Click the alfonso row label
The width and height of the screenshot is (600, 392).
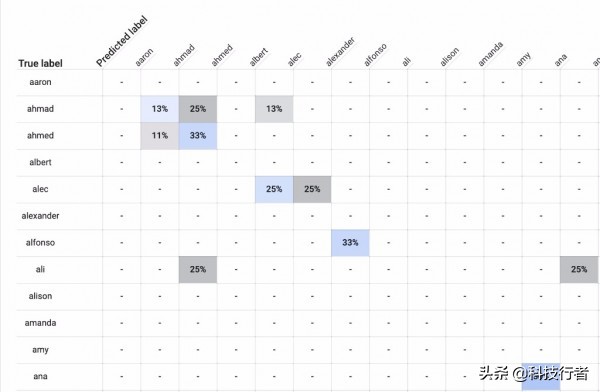40,243
